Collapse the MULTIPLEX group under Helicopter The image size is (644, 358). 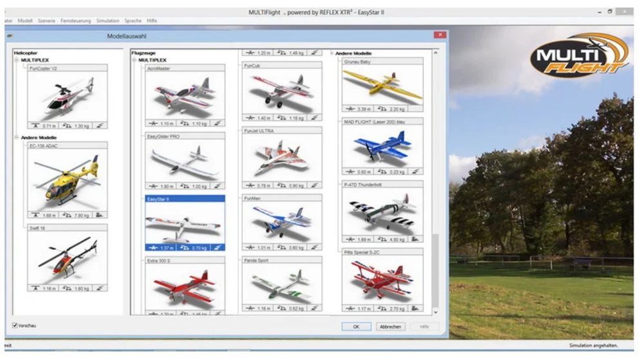tap(15, 60)
